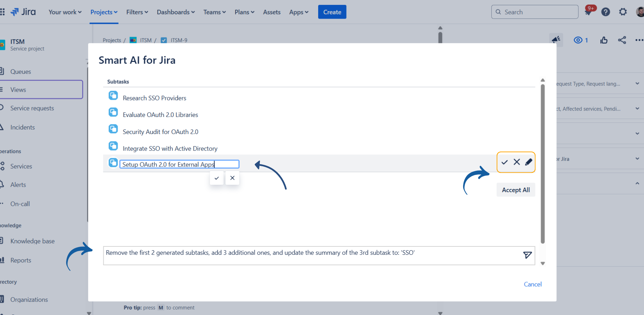The height and width of the screenshot is (315, 644).
Task: Cancel inline edit with small X
Action: (x=232, y=178)
